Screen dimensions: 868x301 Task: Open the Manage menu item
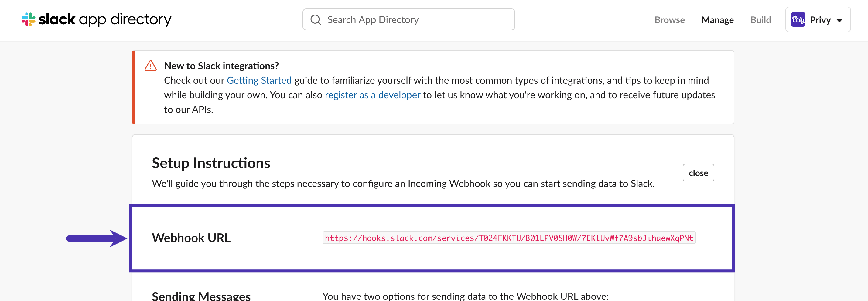717,20
